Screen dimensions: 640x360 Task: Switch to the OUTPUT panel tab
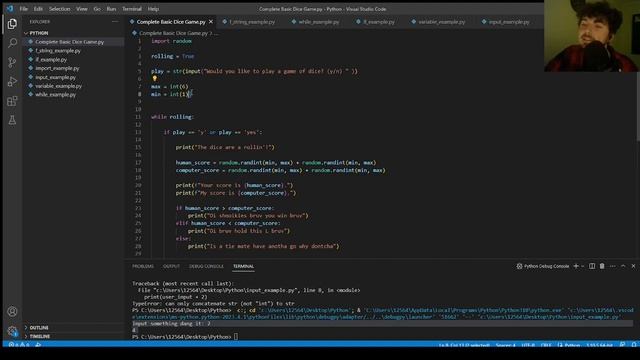point(171,266)
